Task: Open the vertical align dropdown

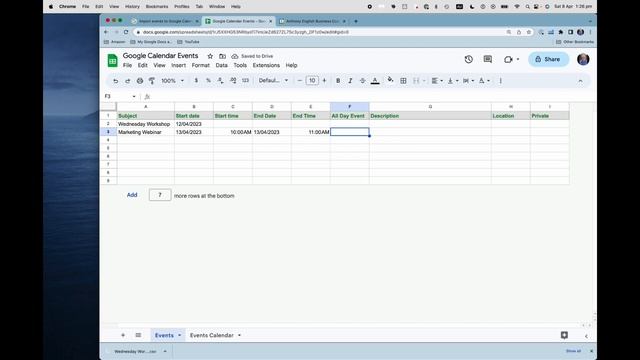Action: 453,81
